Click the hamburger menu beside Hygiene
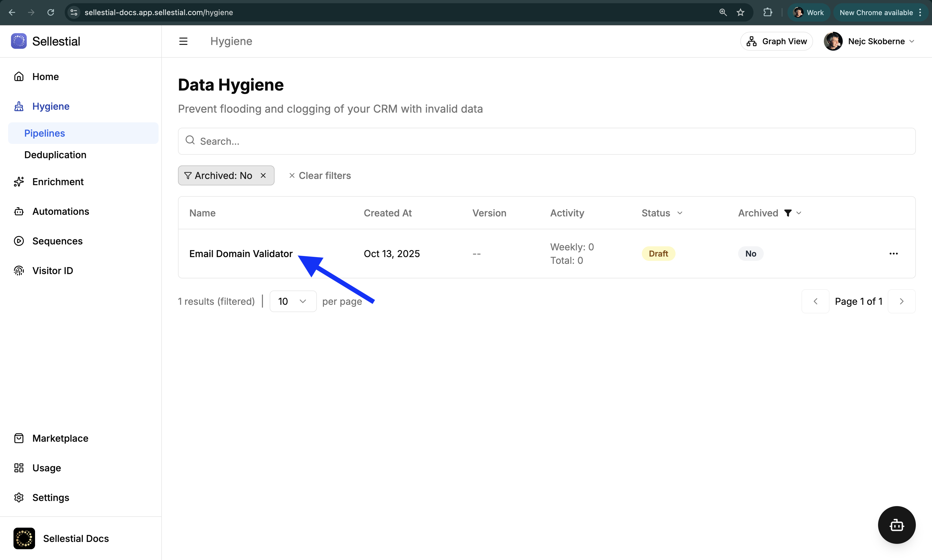 184,41
